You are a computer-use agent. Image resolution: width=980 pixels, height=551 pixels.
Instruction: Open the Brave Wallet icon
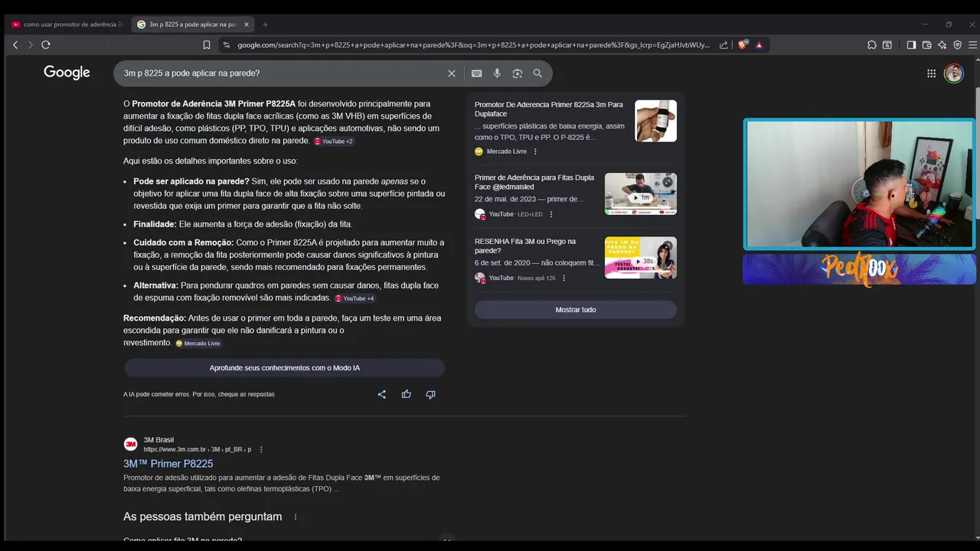(x=926, y=45)
